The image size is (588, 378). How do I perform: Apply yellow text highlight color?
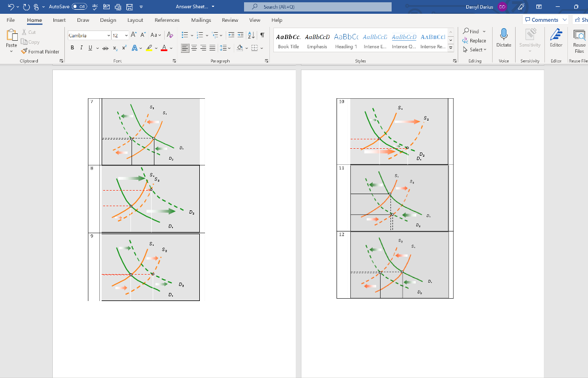(149, 48)
